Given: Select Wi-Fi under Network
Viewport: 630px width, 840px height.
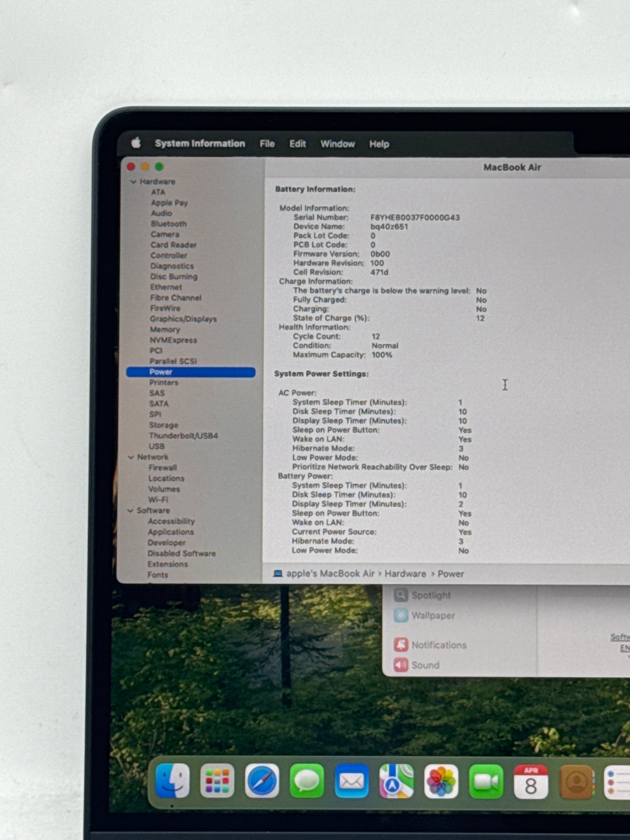Looking at the screenshot, I should point(158,500).
